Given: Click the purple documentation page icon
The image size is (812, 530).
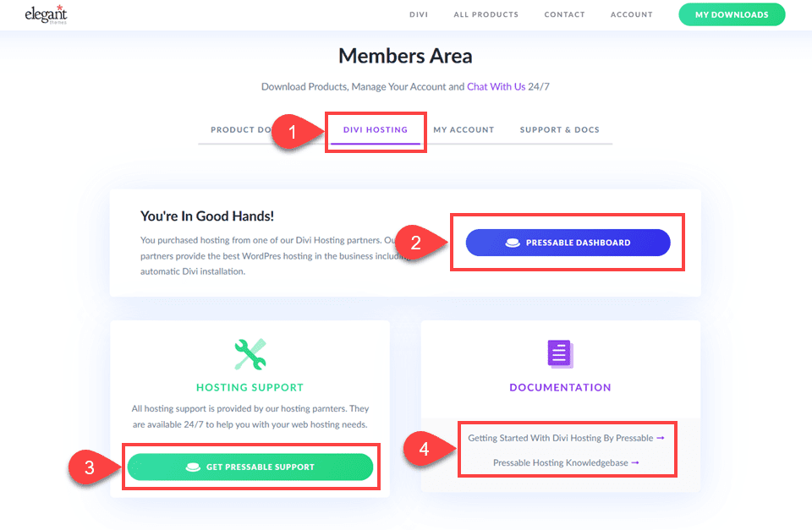Looking at the screenshot, I should (x=560, y=353).
